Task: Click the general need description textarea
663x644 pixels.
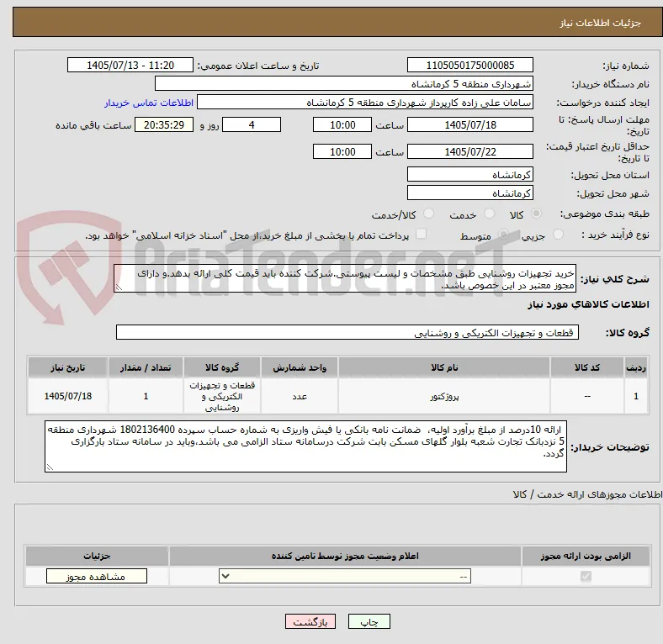Action: (345, 279)
